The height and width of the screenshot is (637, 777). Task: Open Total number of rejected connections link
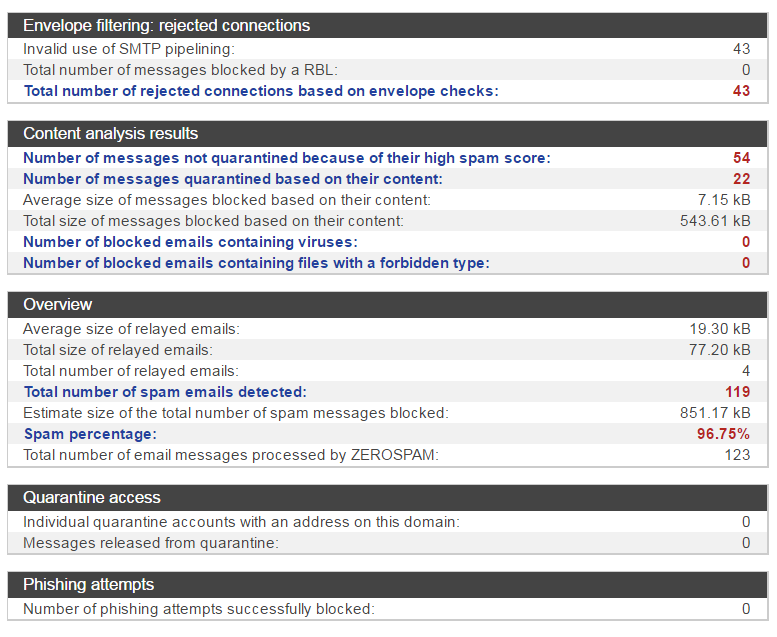point(261,91)
